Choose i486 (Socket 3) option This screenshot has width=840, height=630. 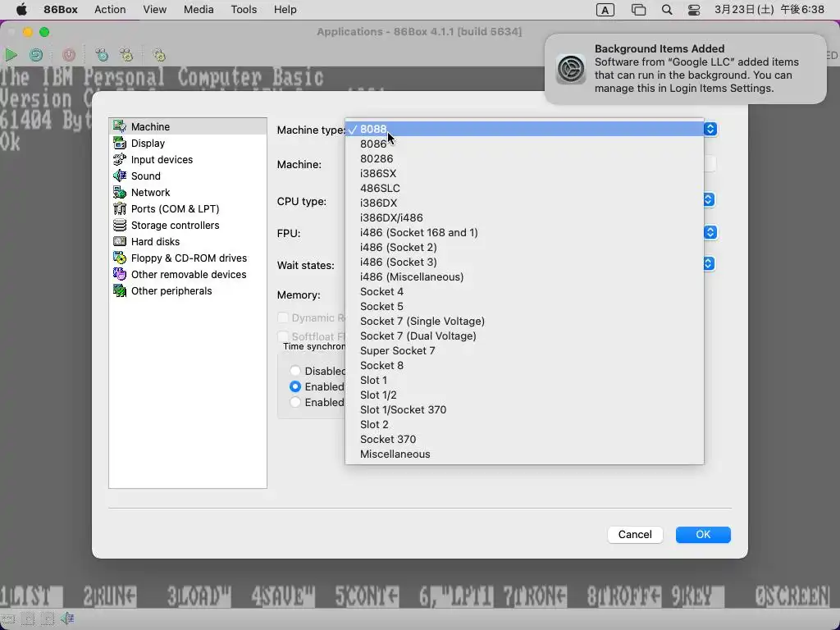[524, 262]
